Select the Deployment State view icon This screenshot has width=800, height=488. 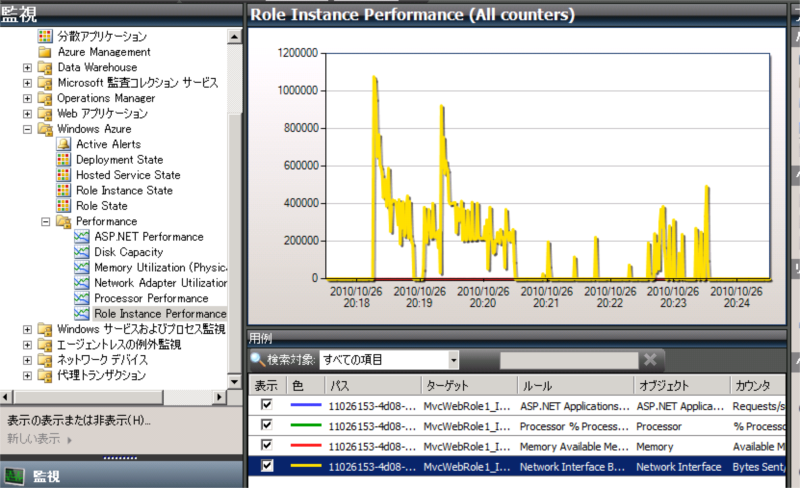click(x=63, y=160)
